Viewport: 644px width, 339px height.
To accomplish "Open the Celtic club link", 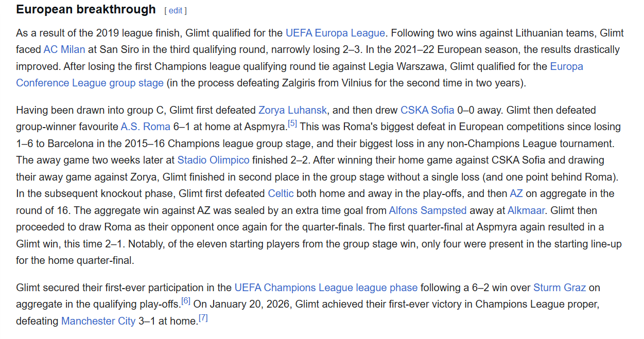I will [x=281, y=193].
